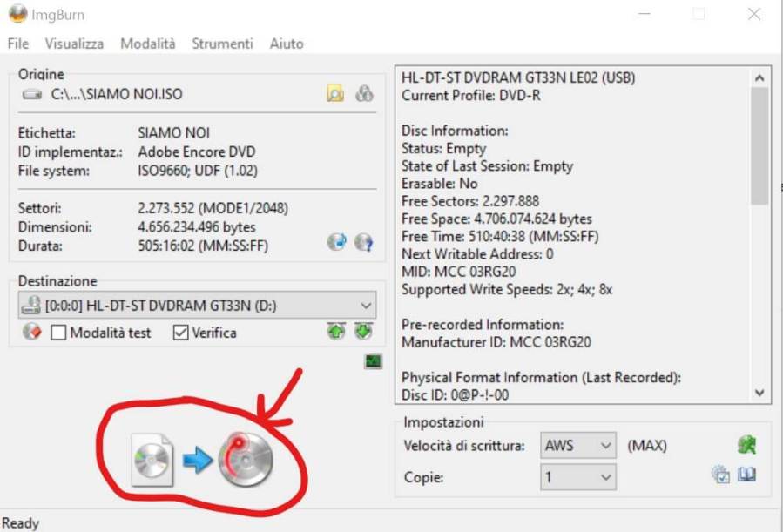Screen dimensions: 783x532
Task: Start burning with the Write disc button
Action: pos(202,457)
